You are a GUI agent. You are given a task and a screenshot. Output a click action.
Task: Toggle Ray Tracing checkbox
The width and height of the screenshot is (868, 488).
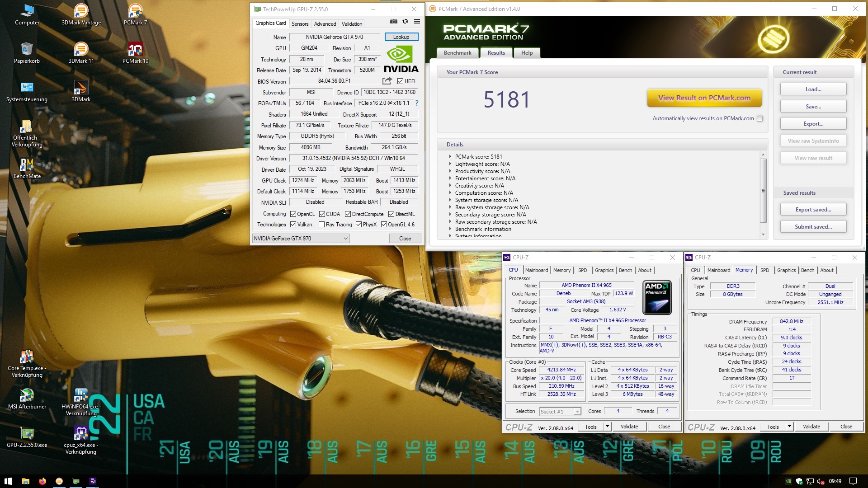click(321, 225)
